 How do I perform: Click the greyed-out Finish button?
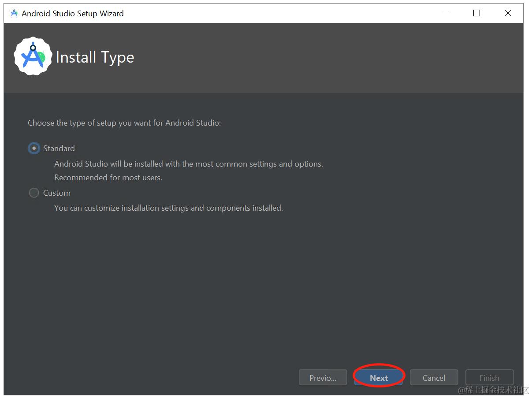489,378
